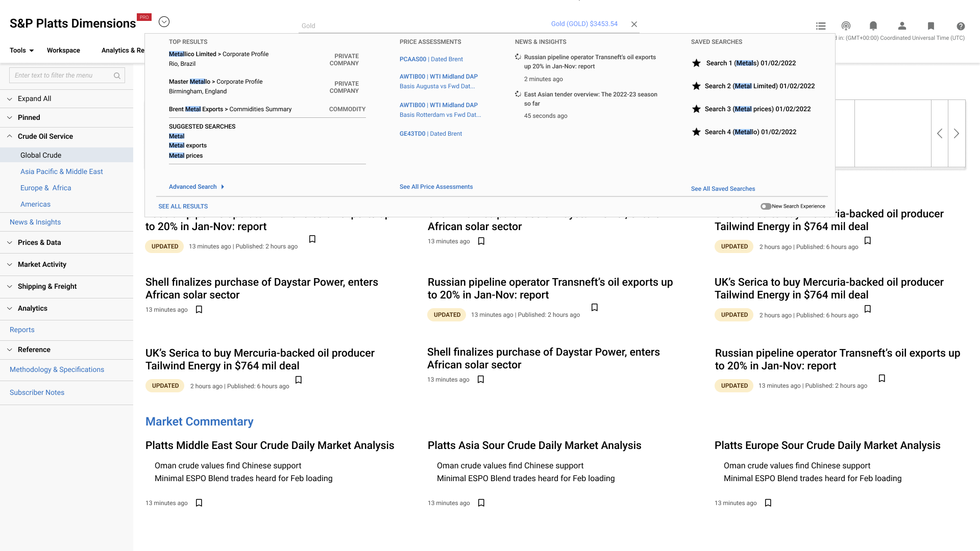
Task: Open Reports in the sidebar
Action: click(22, 330)
